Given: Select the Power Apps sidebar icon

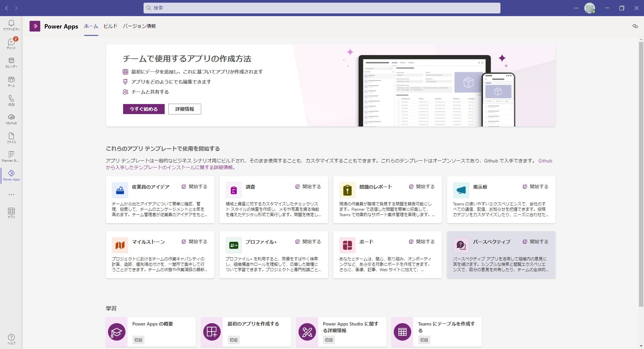Looking at the screenshot, I should (x=11, y=176).
